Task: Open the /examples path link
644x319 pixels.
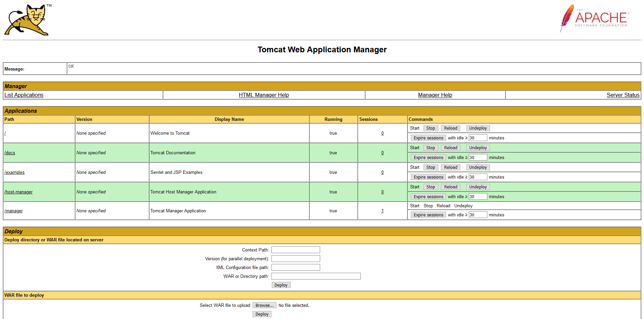Action: pyautogui.click(x=15, y=172)
